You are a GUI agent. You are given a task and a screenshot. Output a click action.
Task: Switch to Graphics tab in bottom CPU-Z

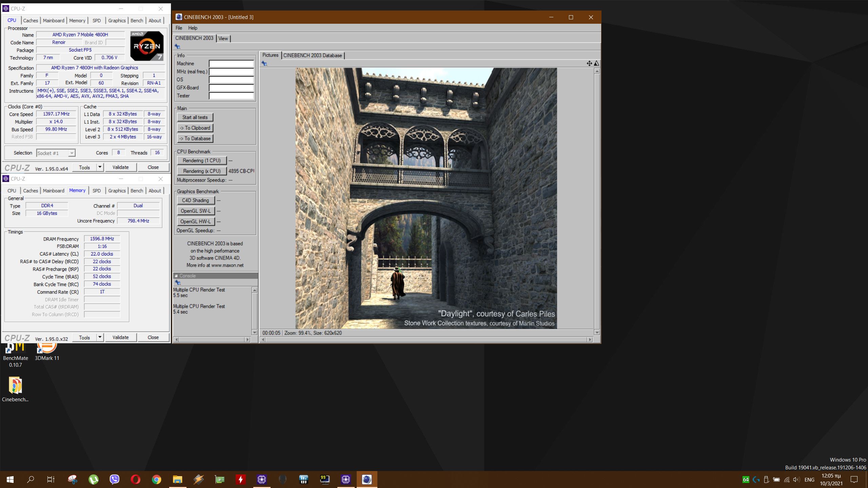pos(117,190)
